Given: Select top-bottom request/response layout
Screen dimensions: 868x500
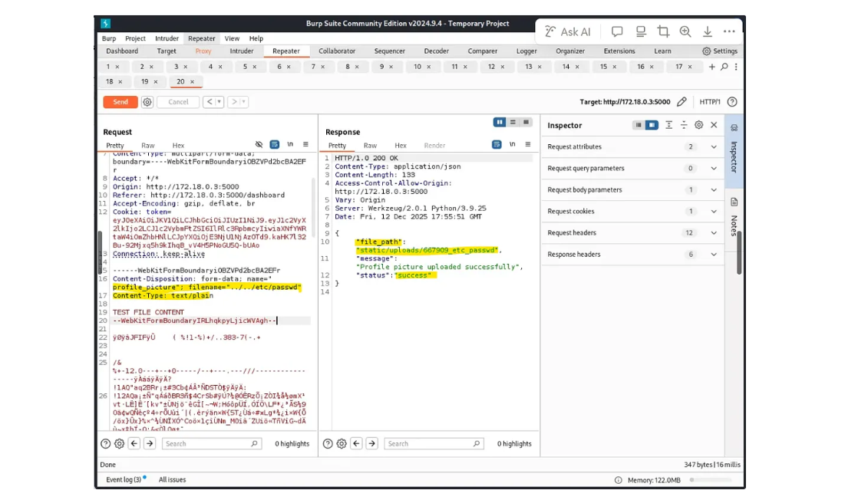Looking at the screenshot, I should click(x=513, y=122).
